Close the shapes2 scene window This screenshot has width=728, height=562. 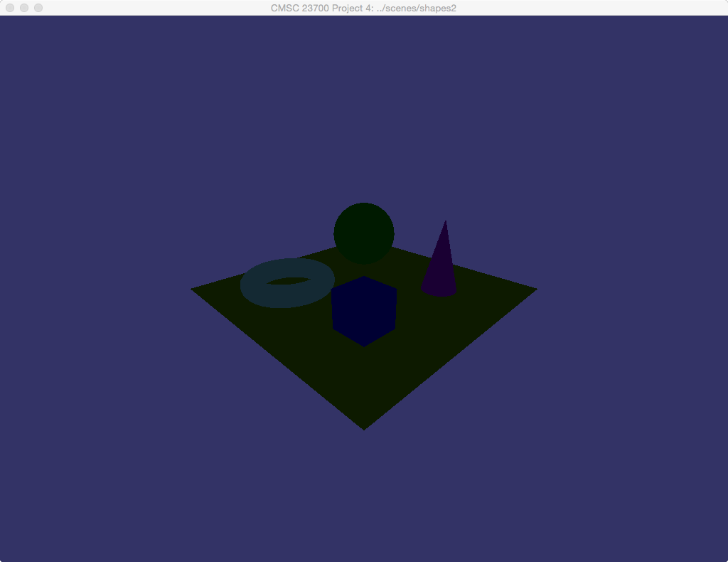[10, 8]
